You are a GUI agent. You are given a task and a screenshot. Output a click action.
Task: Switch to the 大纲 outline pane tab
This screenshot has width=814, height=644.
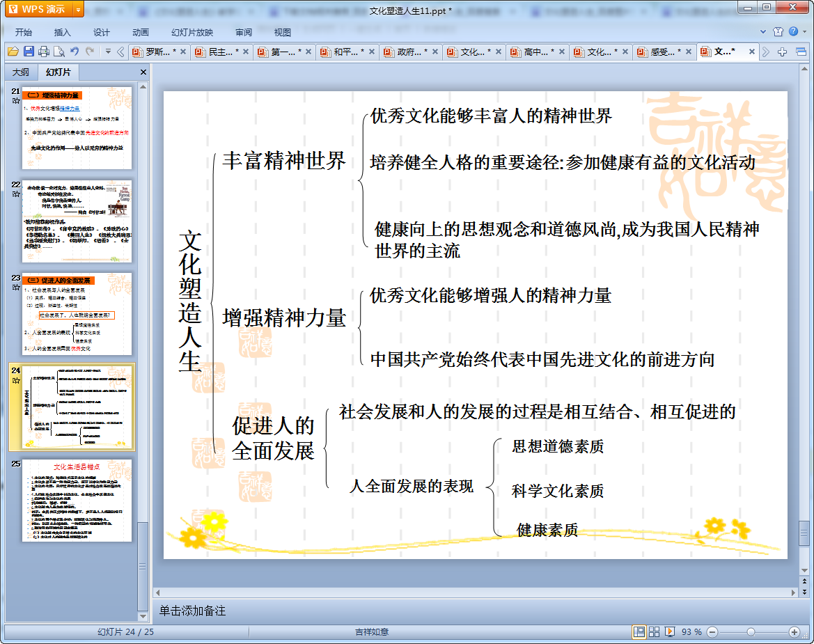click(21, 72)
